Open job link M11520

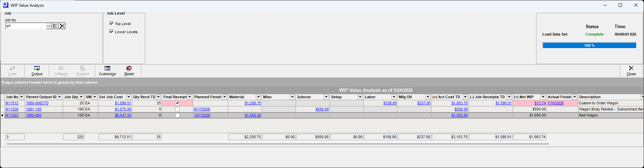point(12,109)
